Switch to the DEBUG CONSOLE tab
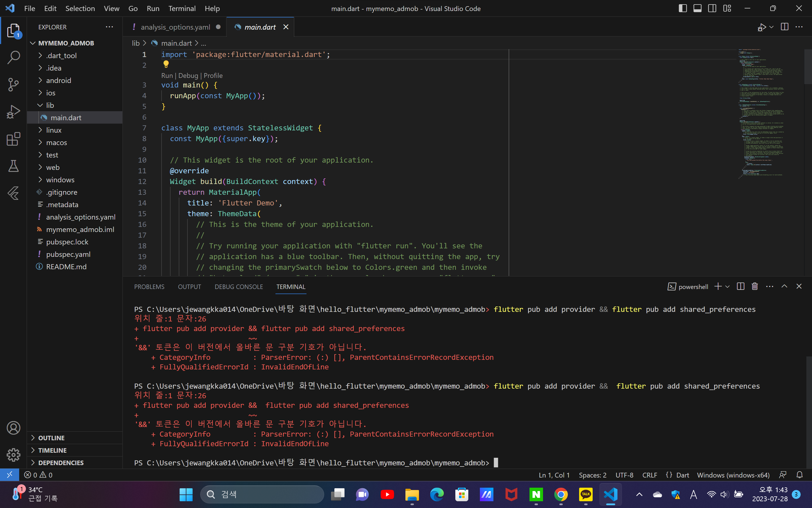This screenshot has width=812, height=508. (239, 286)
